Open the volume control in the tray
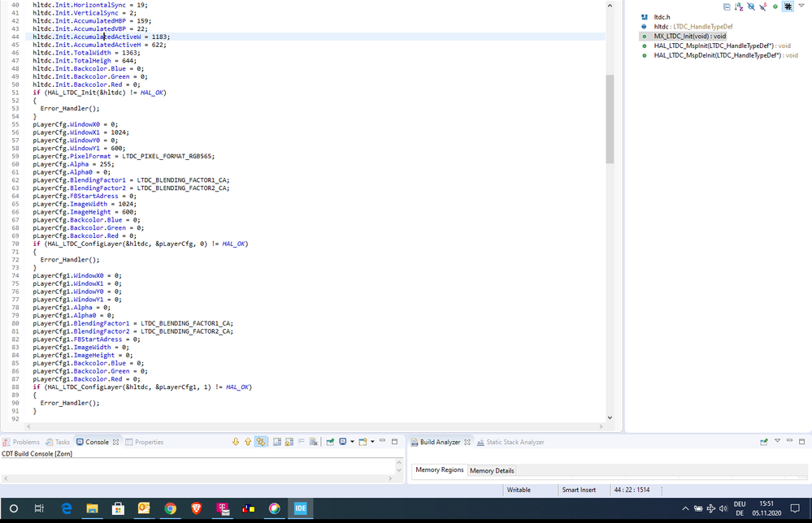 [x=723, y=508]
